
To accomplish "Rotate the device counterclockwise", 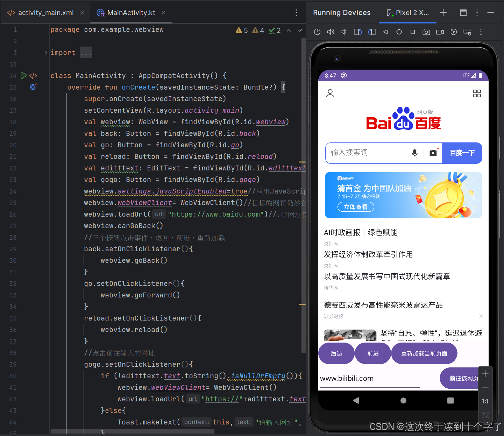I will [x=358, y=31].
